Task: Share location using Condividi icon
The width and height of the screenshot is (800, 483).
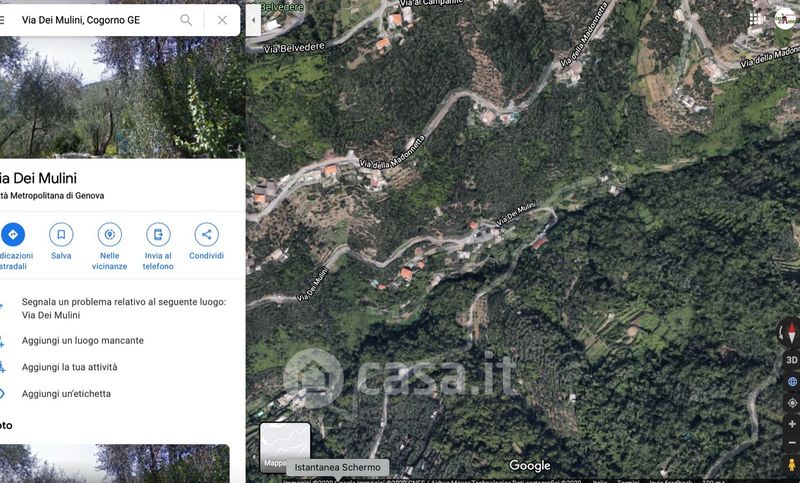Action: coord(206,235)
